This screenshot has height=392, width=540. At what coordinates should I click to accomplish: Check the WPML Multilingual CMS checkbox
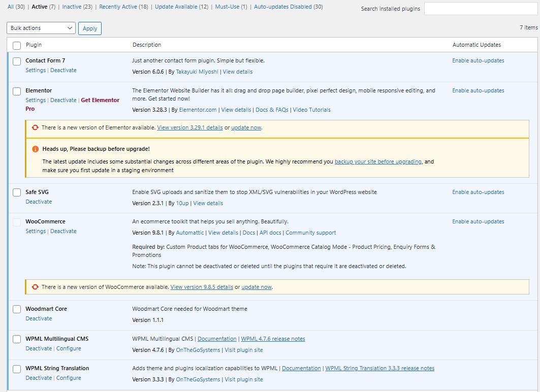[17, 339]
